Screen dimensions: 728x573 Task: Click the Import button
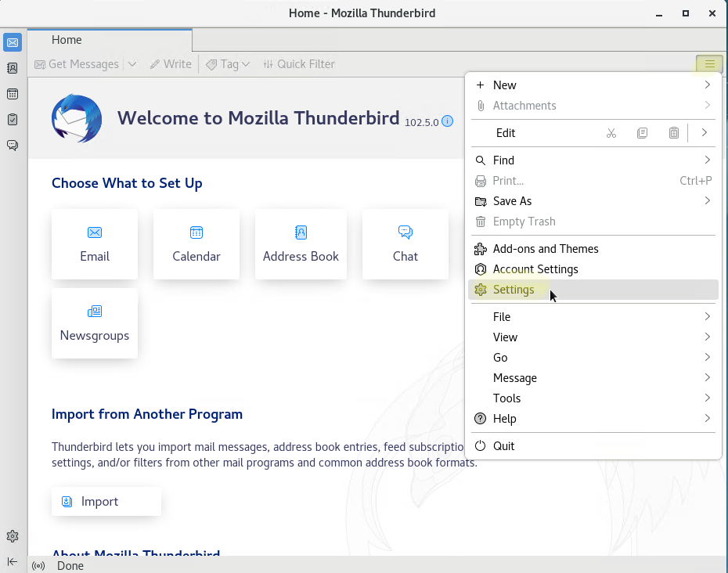pyautogui.click(x=106, y=502)
